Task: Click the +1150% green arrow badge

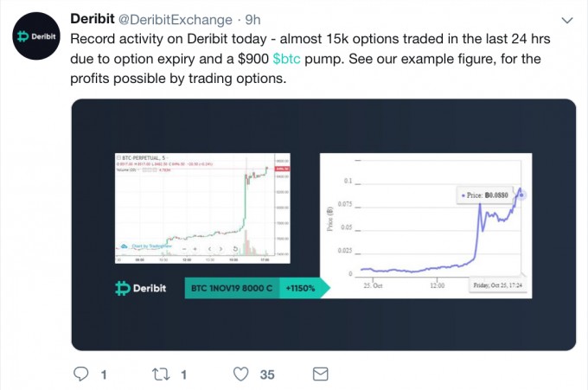Action: [x=304, y=288]
